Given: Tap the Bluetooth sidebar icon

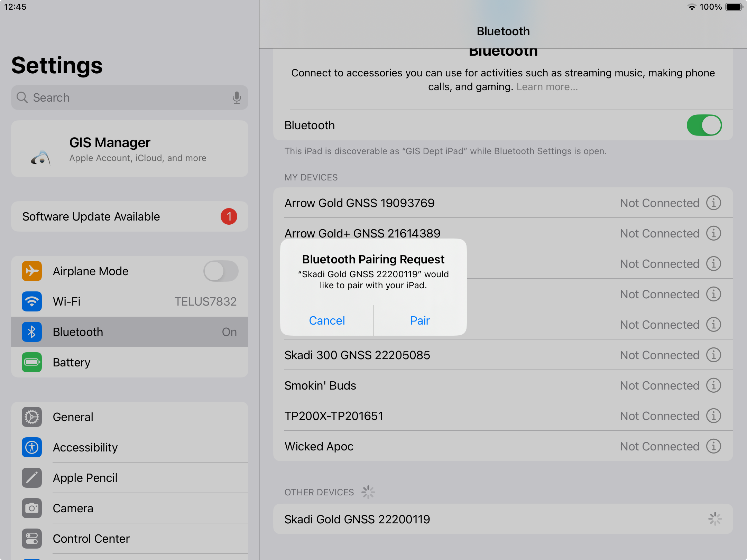Looking at the screenshot, I should pos(32,332).
